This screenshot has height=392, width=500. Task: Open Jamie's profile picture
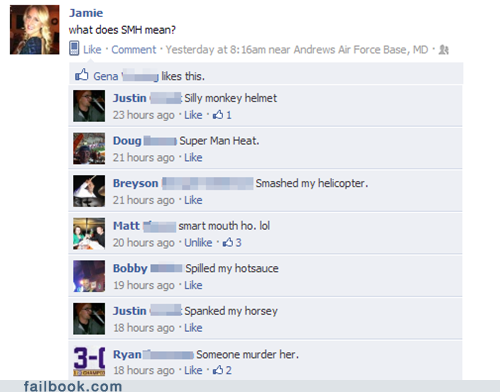[x=35, y=30]
